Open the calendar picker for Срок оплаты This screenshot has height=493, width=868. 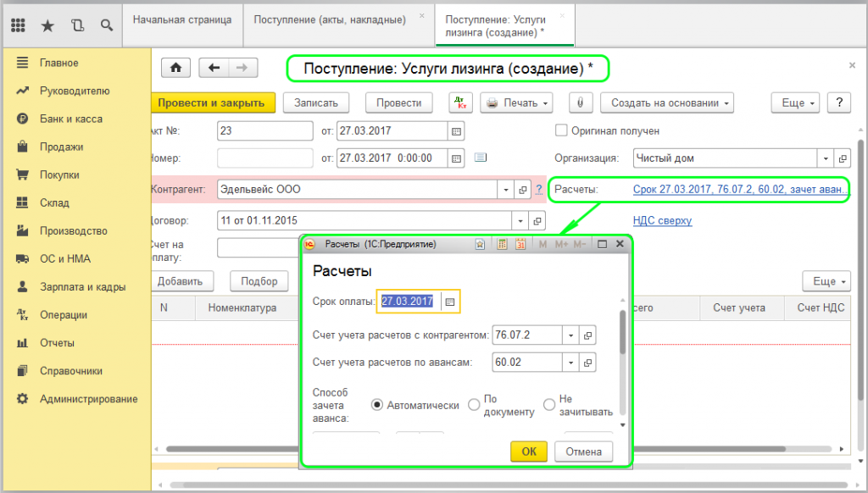[x=450, y=301]
